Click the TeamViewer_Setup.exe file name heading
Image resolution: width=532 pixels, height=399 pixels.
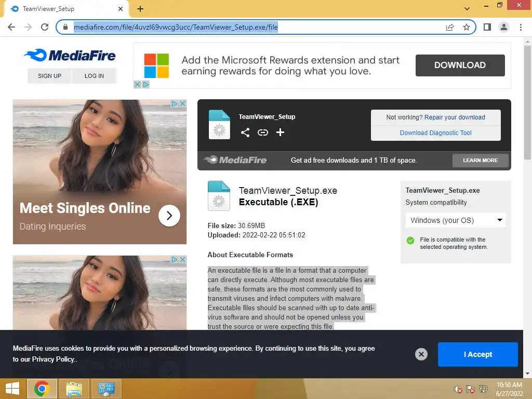click(x=288, y=191)
